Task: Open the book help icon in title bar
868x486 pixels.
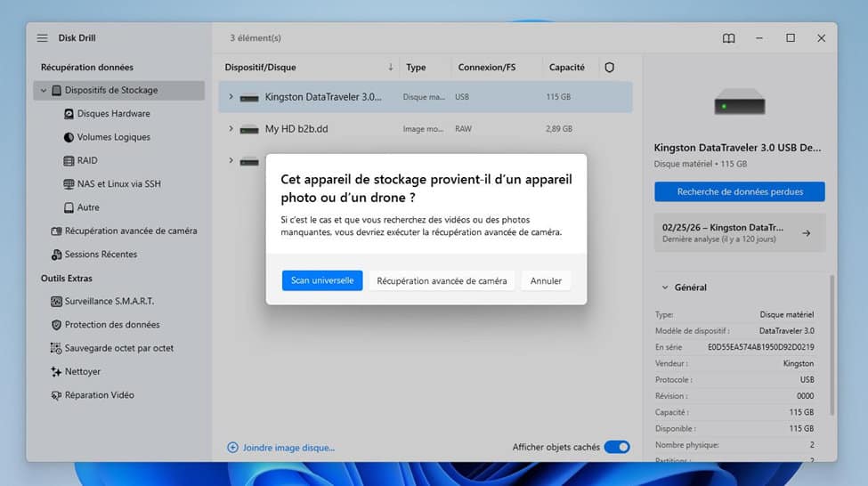Action: 728,38
